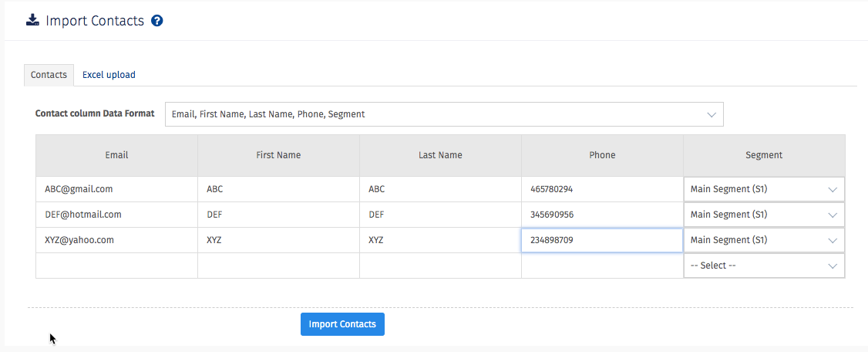Click the phone field containing 234898709
868x352 pixels.
(x=602, y=240)
